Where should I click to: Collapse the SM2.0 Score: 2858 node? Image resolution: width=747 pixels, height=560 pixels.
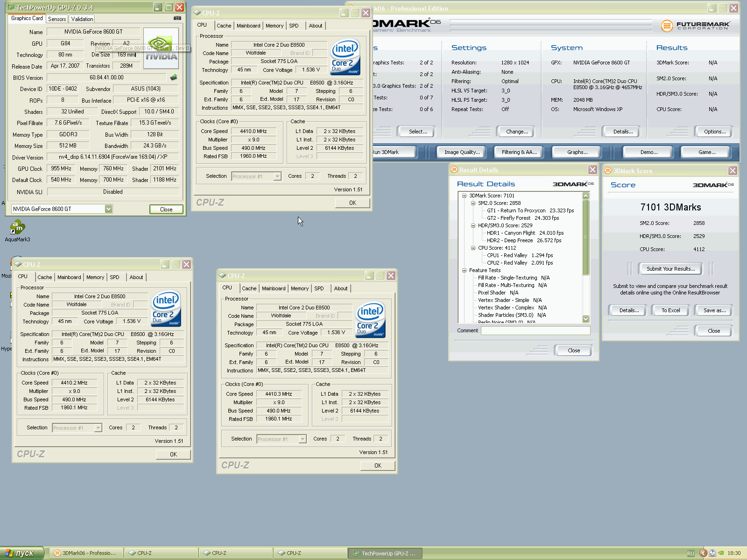tap(473, 203)
